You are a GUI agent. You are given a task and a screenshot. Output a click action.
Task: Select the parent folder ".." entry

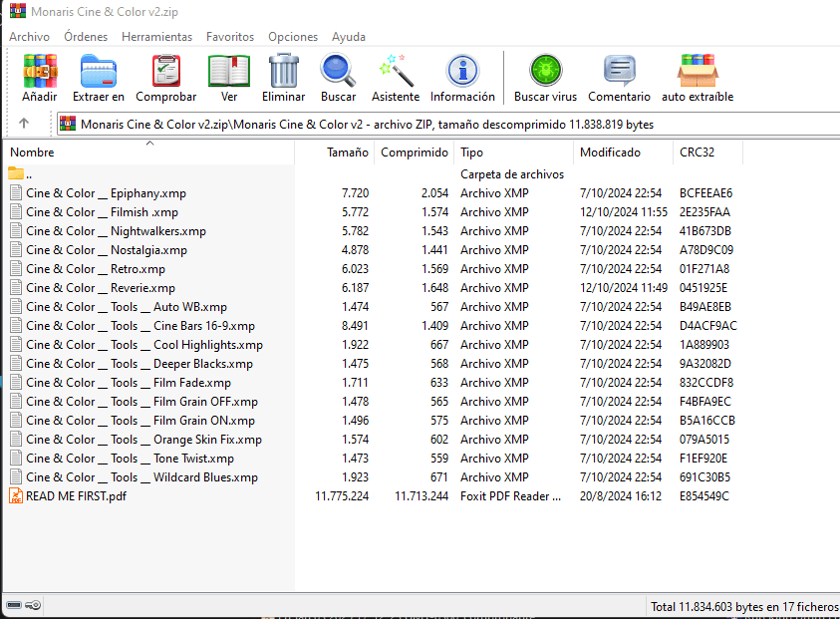[29, 174]
